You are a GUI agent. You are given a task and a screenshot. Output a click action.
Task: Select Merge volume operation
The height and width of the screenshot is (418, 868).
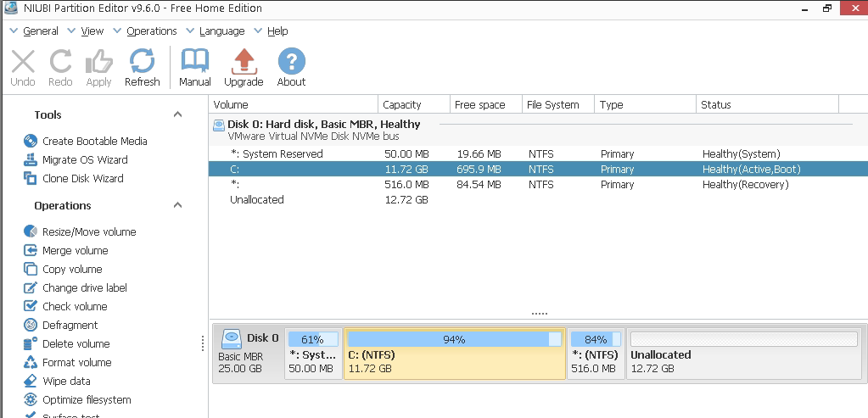75,251
